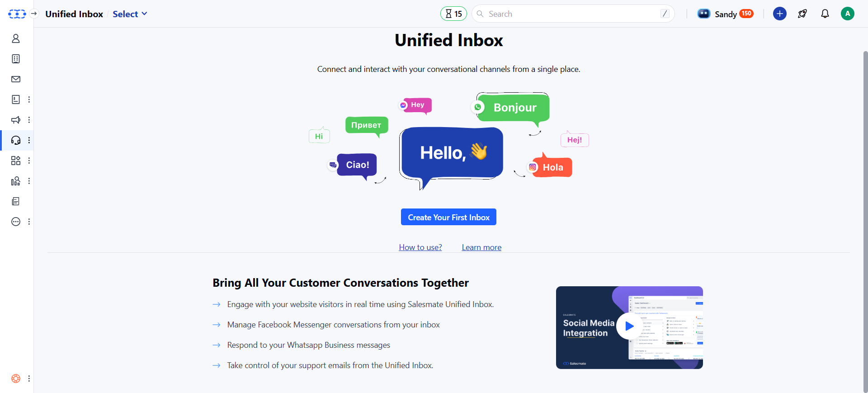Open the Companies module from the sidebar
The height and width of the screenshot is (393, 868).
[x=16, y=59]
